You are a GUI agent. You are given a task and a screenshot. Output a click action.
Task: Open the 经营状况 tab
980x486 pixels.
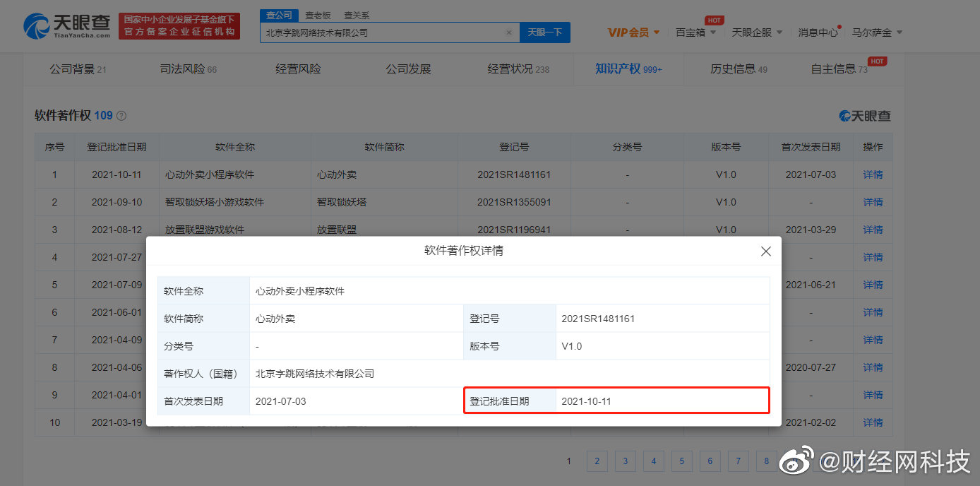pyautogui.click(x=518, y=69)
